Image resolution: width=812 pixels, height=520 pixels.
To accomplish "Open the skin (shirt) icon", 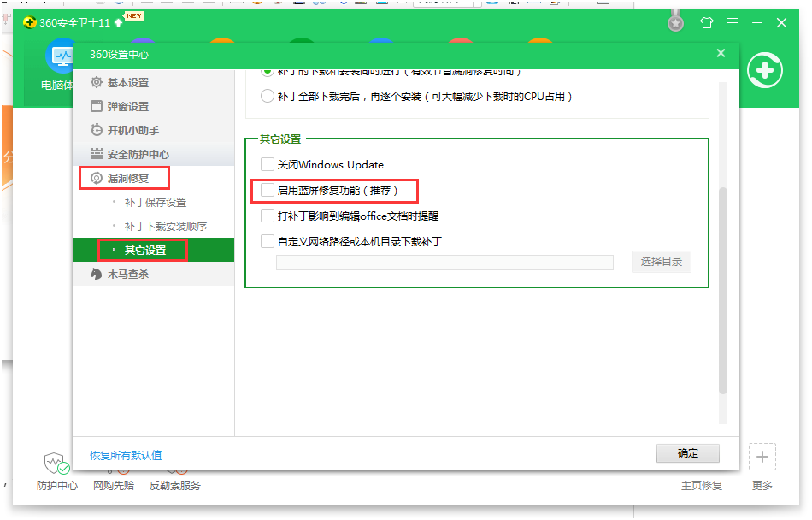I will point(706,23).
